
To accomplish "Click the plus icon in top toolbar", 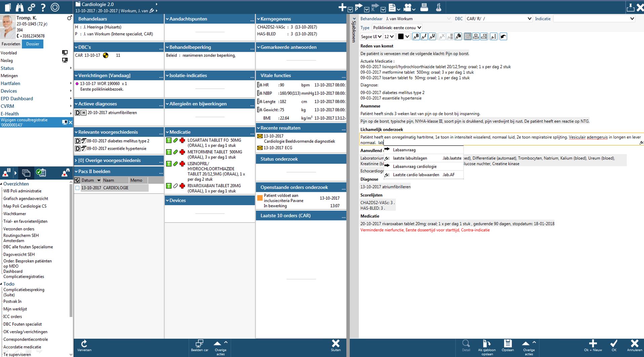I will pyautogui.click(x=342, y=7).
